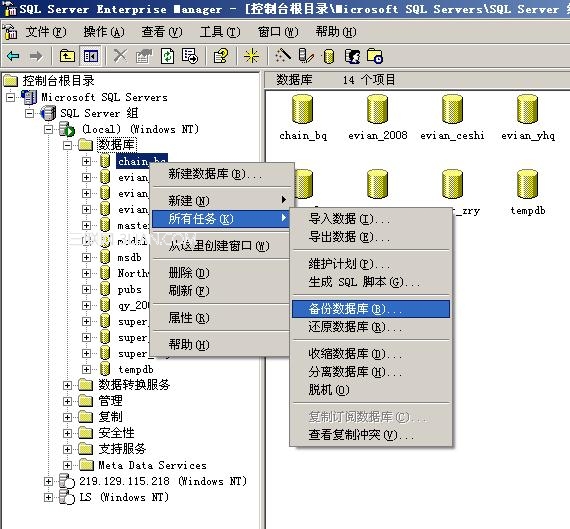This screenshot has width=570, height=529.
Task: Click the Forward arrow toolbar icon
Action: 36,56
